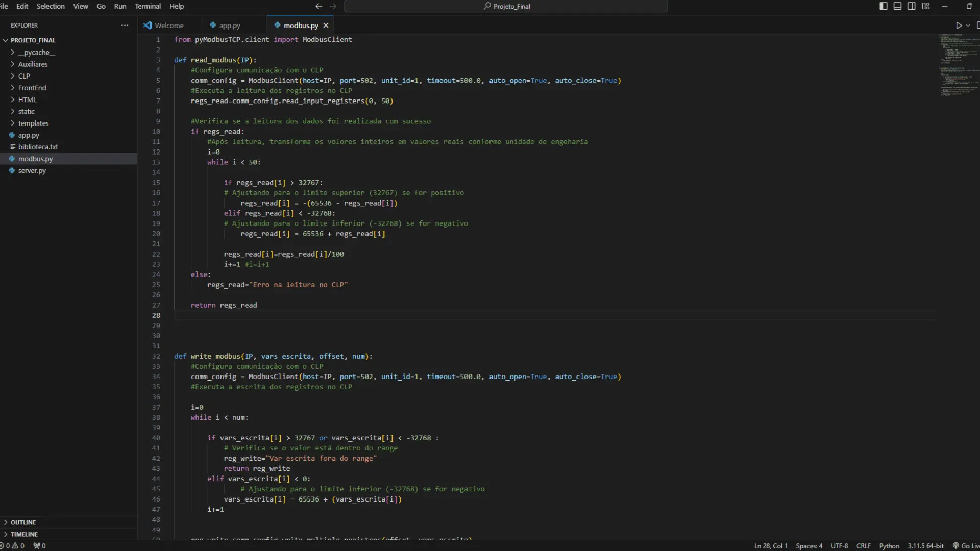Change line endings via CRLF

point(864,546)
